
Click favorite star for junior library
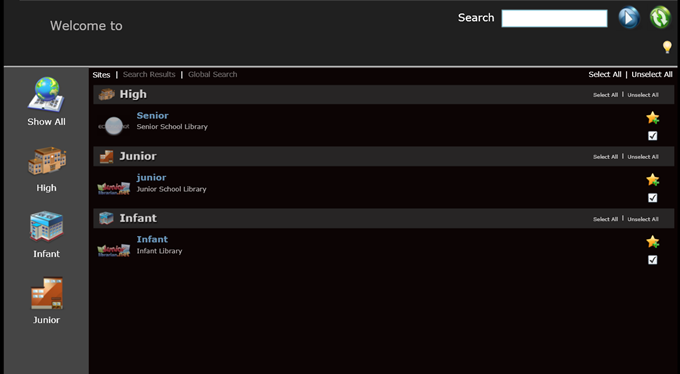pyautogui.click(x=653, y=180)
